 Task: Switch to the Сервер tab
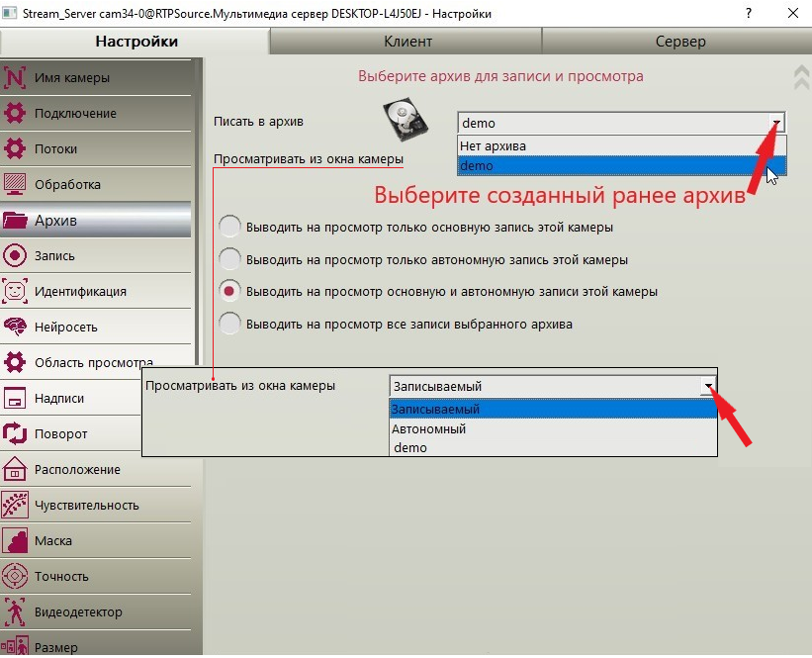(677, 42)
